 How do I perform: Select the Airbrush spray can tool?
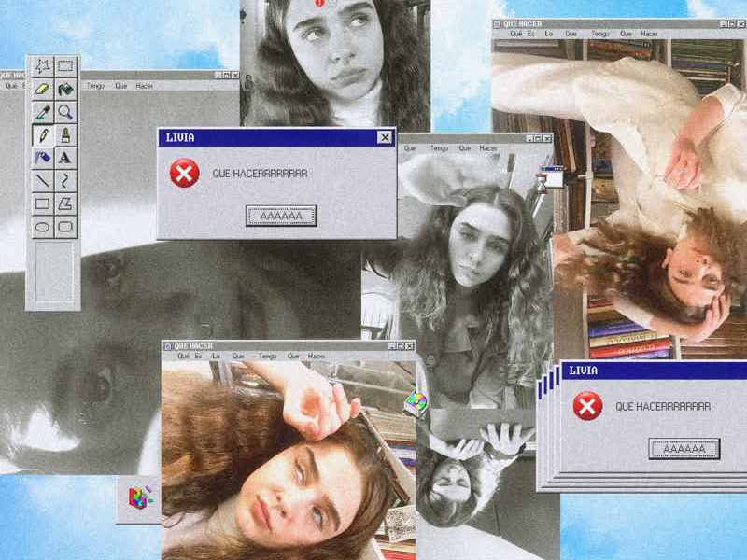click(42, 158)
